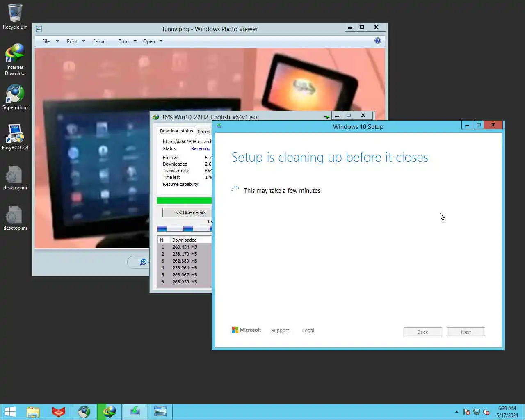This screenshot has height=420, width=525.
Task: Click the muted volume tray icon
Action: (486, 412)
